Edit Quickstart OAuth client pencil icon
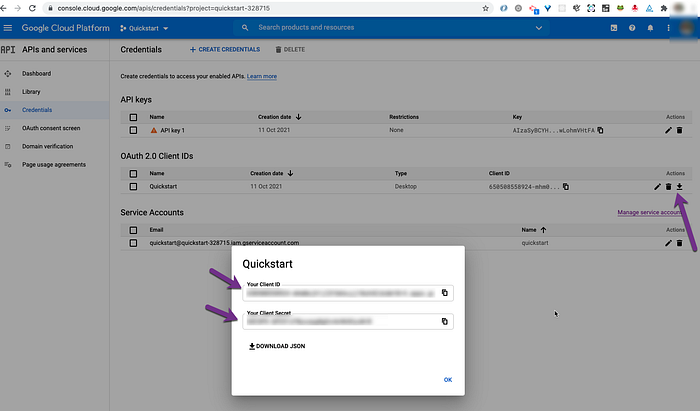Screen dimensions: 700x411 pyautogui.click(x=657, y=187)
